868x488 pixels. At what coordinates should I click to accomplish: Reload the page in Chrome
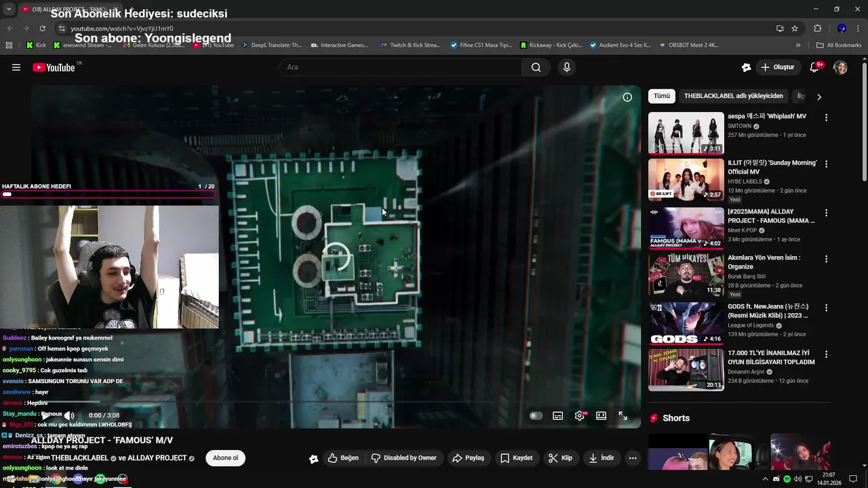(42, 28)
